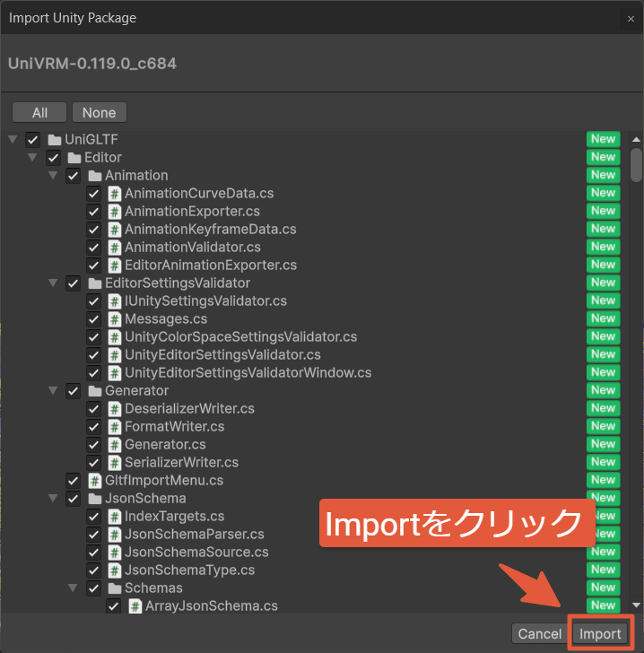Image resolution: width=644 pixels, height=653 pixels.
Task: Click the UniGLTF folder icon
Action: pos(55,140)
